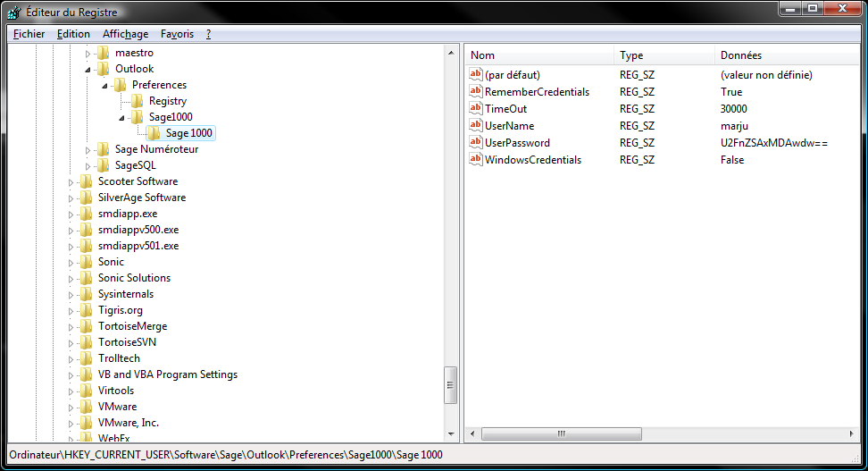Screen dimensions: 868x471
Task: Click the selected Sage 1000 folder icon
Action: pyautogui.click(x=154, y=133)
